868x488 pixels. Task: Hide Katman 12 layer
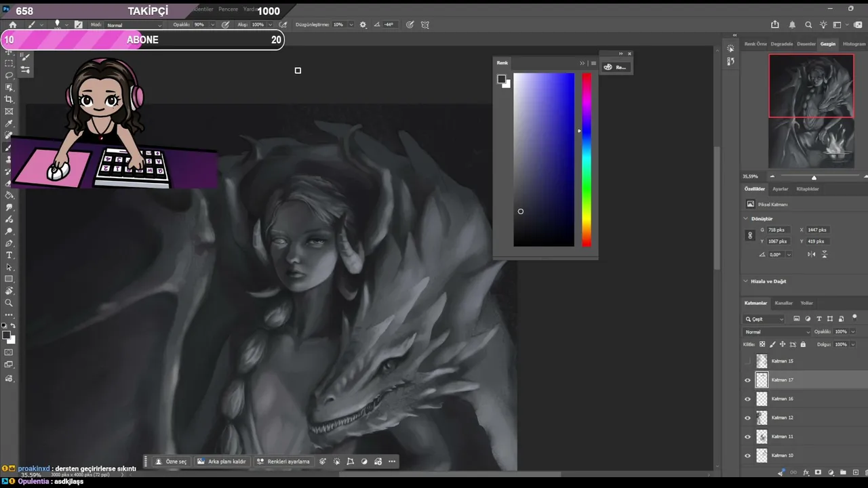pyautogui.click(x=748, y=418)
